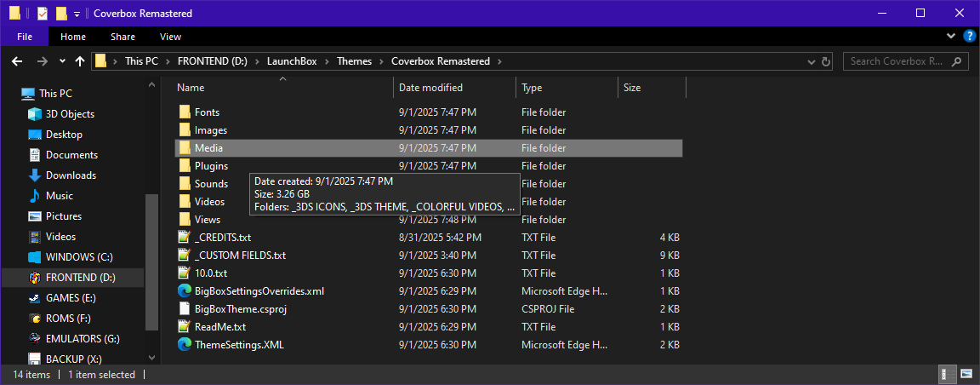Open the View ribbon tab

click(x=171, y=37)
